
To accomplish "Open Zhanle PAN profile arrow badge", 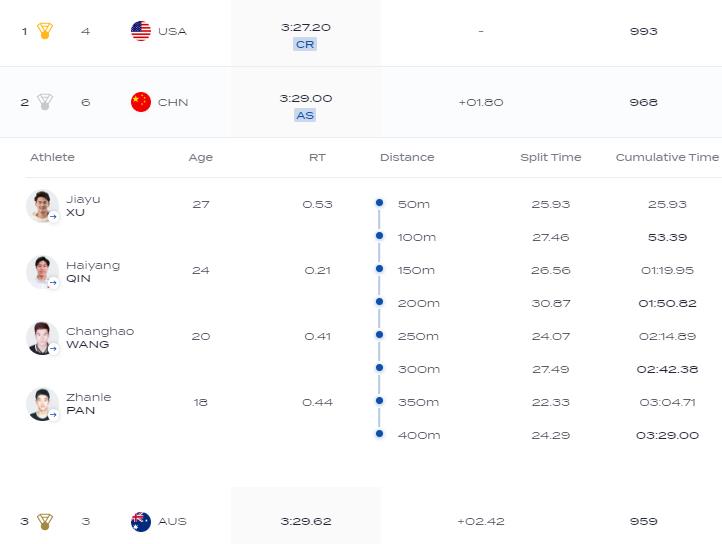I will click(x=53, y=415).
